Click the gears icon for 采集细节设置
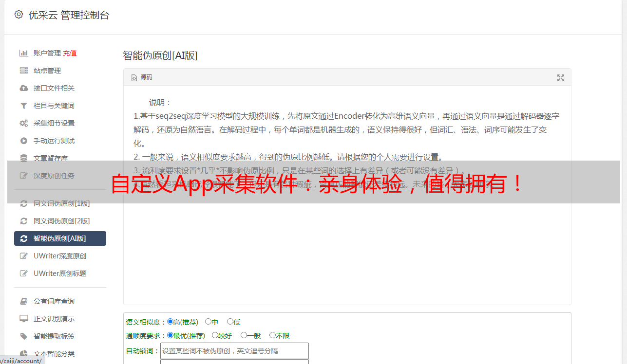The height and width of the screenshot is (364, 627). pos(23,123)
